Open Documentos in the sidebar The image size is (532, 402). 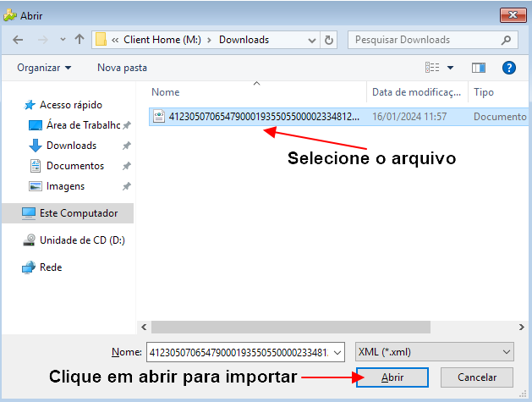coord(75,166)
